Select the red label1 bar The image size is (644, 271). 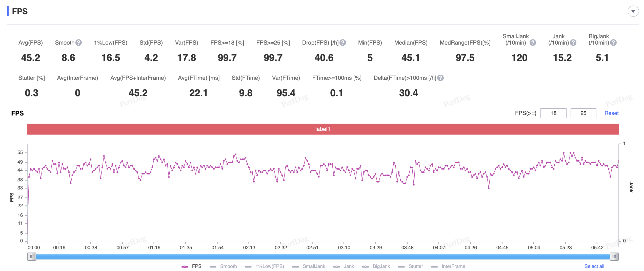[x=323, y=129]
